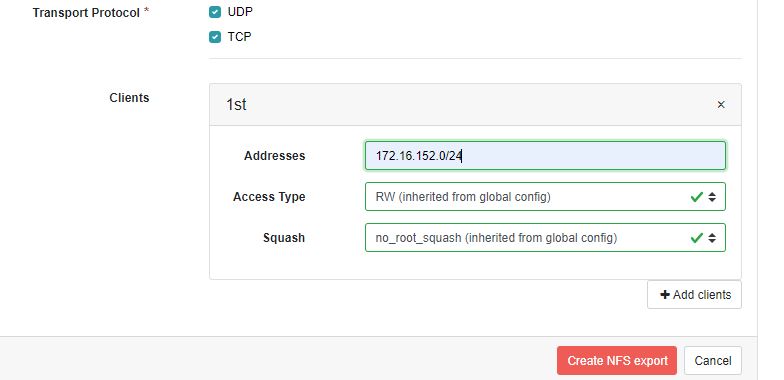Click the Access Type field label

point(269,197)
